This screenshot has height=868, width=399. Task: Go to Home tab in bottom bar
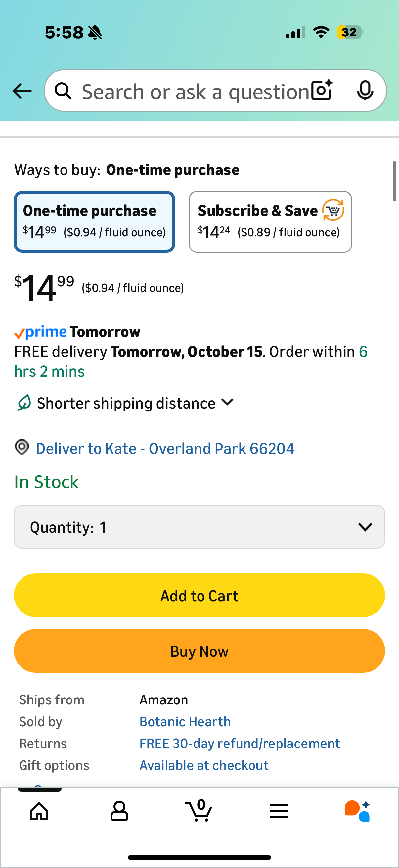click(39, 811)
